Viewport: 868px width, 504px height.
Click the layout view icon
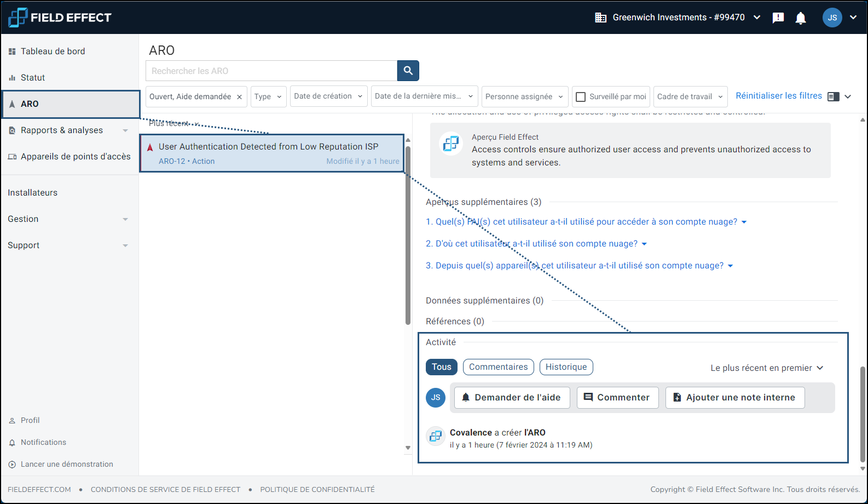click(x=834, y=96)
